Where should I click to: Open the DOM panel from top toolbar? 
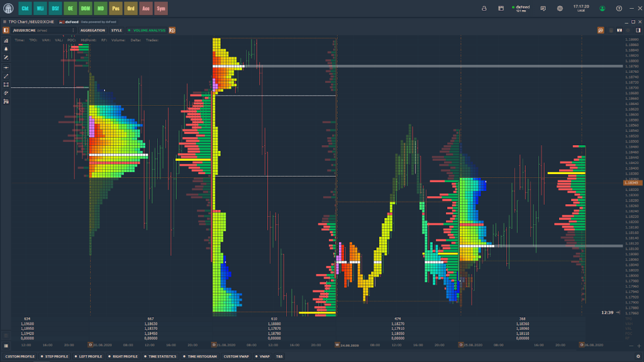click(86, 9)
